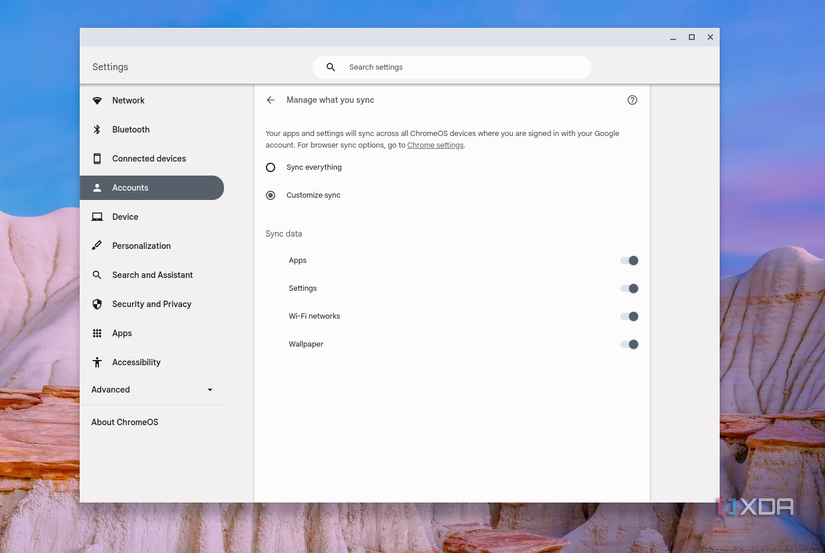Click the Accounts person icon
This screenshot has width=825, height=553.
click(x=97, y=188)
